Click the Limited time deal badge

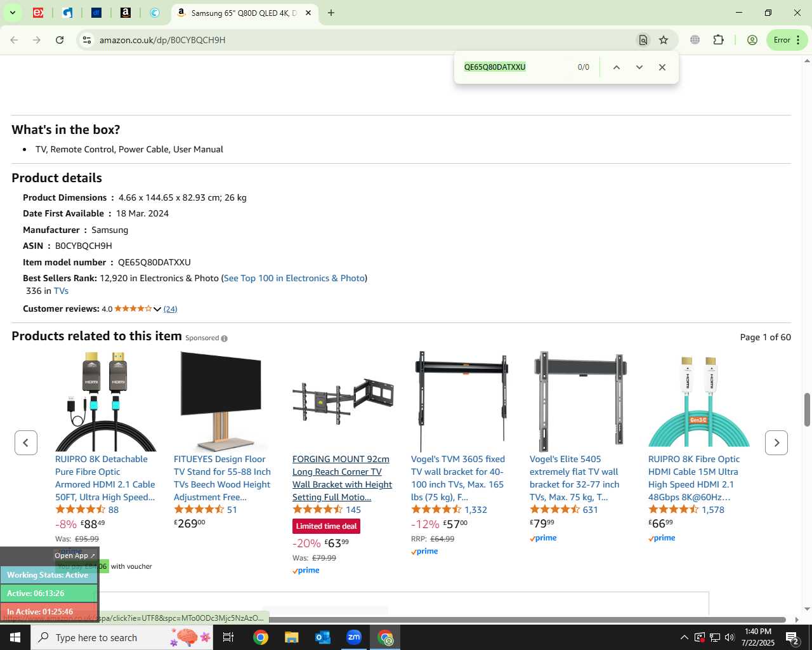pyautogui.click(x=326, y=526)
